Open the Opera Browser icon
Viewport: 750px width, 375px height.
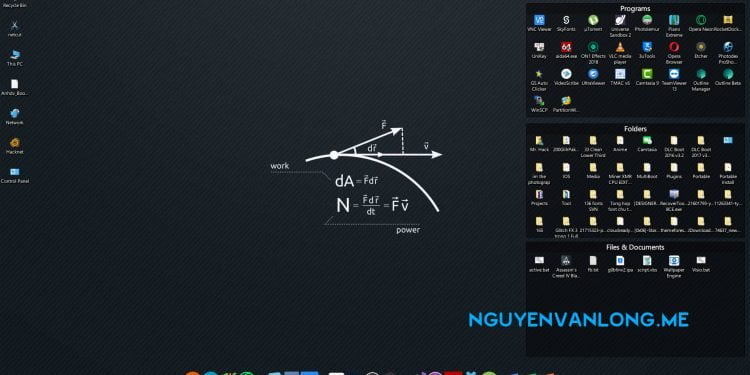(674, 53)
